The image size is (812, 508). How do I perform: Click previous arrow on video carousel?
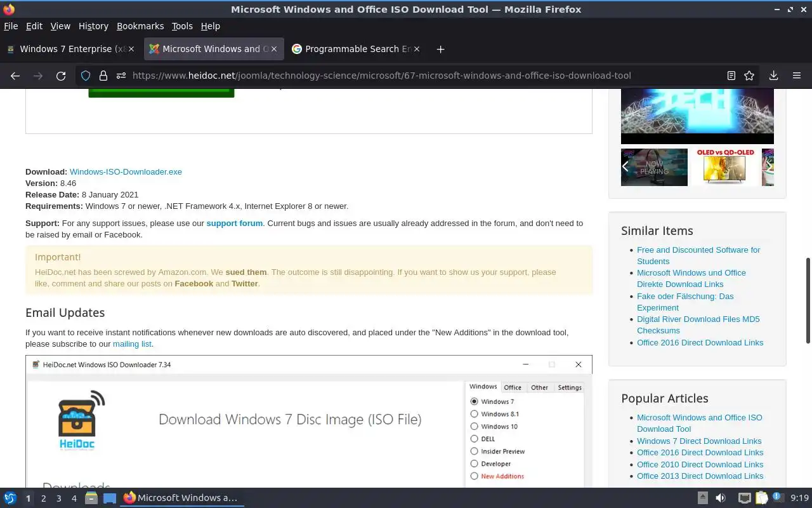point(625,166)
